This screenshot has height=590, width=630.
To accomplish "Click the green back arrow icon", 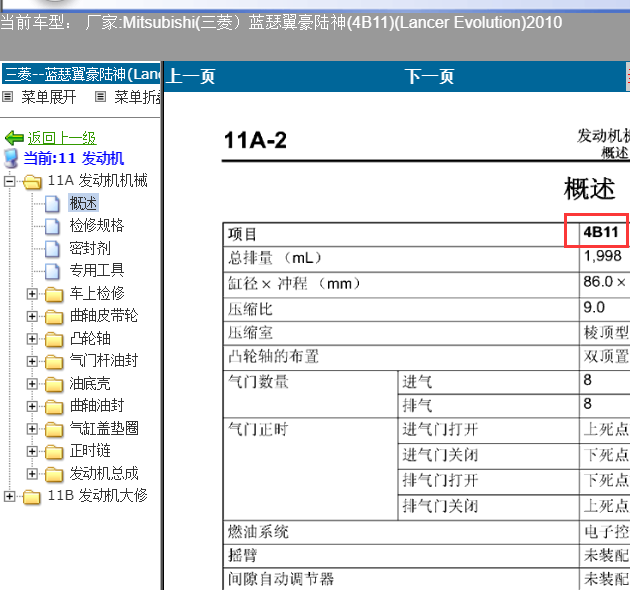I will [14, 138].
